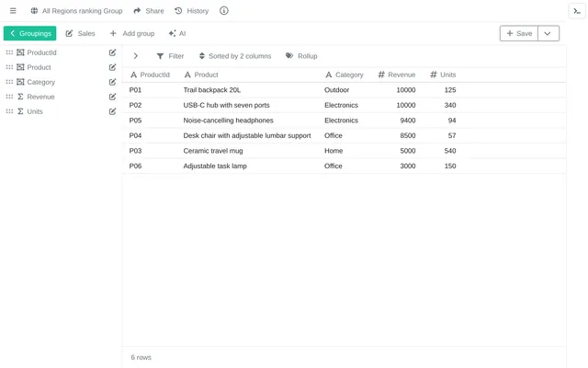
Task: Click the 6 rows footer count
Action: pos(141,358)
